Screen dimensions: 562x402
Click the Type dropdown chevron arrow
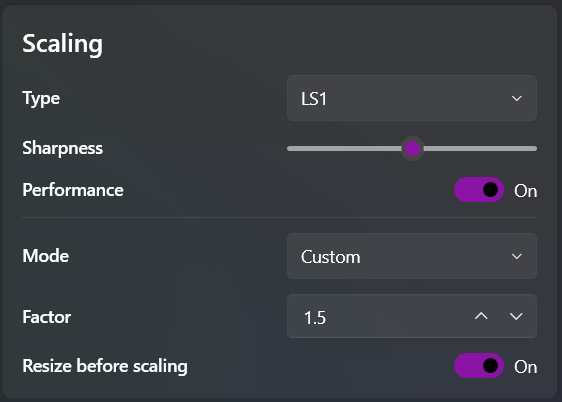516,98
